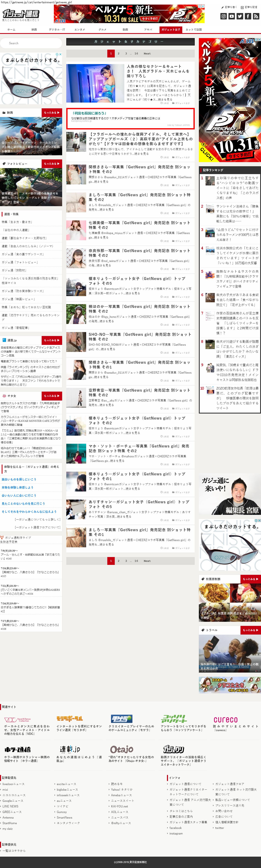Switch to the アキバ tab
The height and width of the screenshot is (868, 261).
148,30
